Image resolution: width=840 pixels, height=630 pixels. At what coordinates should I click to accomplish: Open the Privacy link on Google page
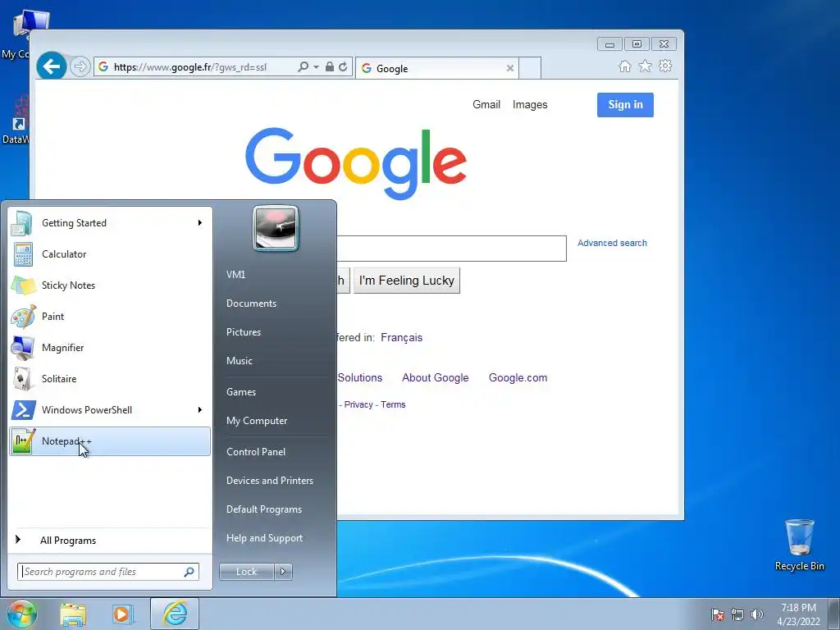click(x=358, y=404)
